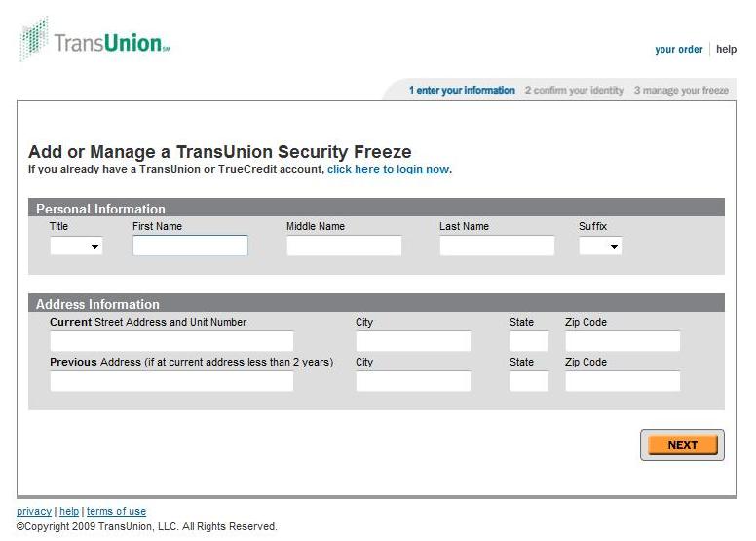Select the enter your information step tab
The image size is (756, 541).
click(x=462, y=91)
